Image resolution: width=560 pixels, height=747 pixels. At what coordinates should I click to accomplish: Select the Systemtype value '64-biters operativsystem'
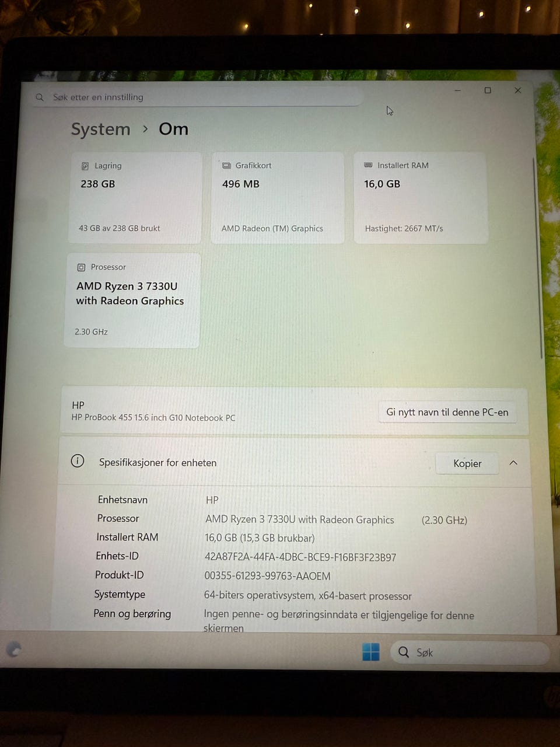307,596
